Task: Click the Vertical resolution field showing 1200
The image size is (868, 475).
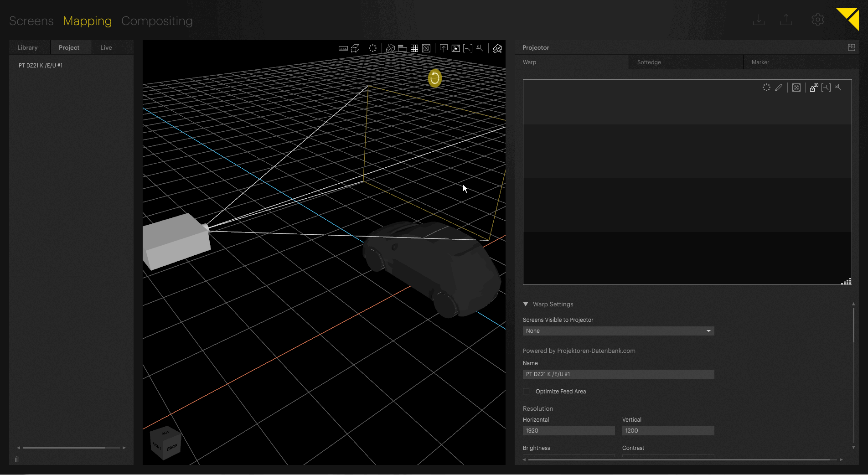Action: click(668, 431)
